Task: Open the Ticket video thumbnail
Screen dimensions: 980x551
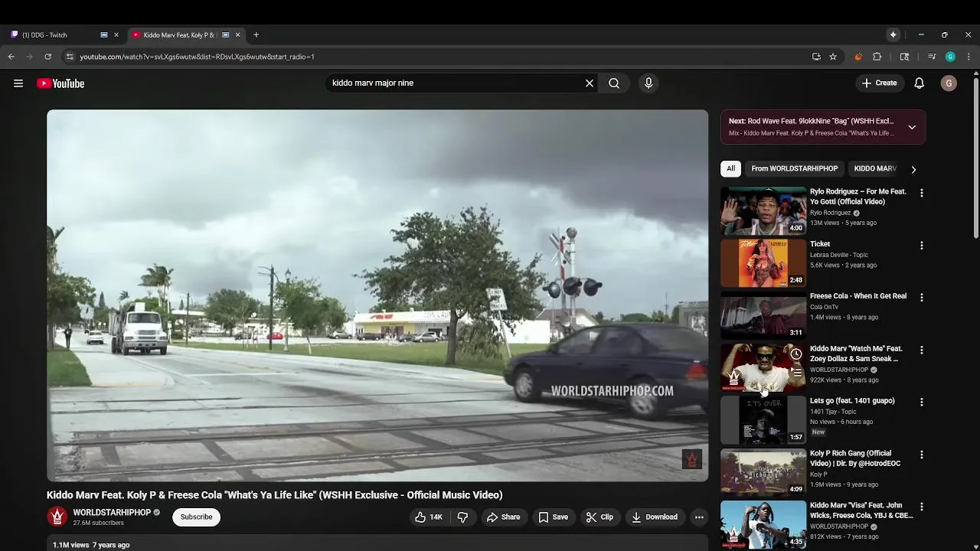Action: [763, 262]
